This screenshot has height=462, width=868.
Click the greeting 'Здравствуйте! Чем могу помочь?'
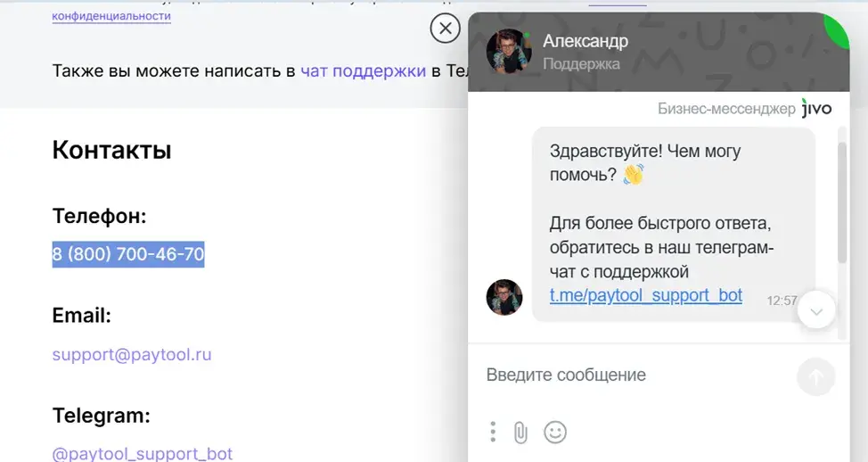click(645, 163)
